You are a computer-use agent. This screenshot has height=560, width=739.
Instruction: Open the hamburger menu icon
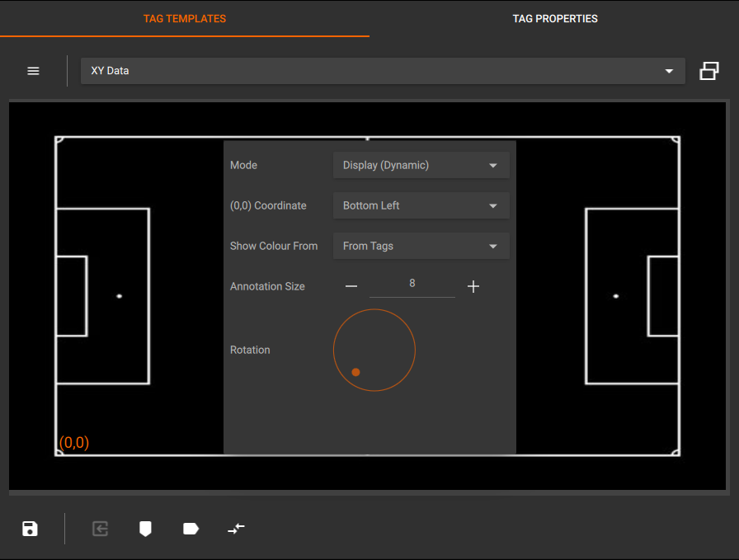[33, 71]
